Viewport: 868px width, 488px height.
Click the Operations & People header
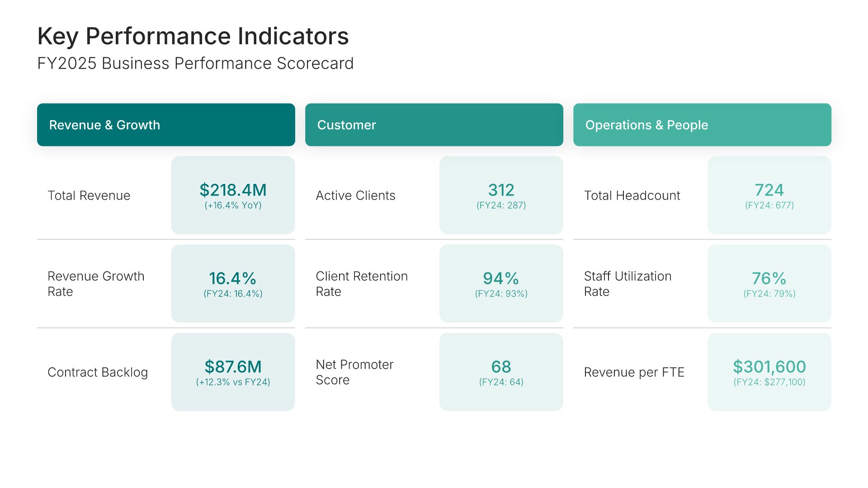coord(702,125)
